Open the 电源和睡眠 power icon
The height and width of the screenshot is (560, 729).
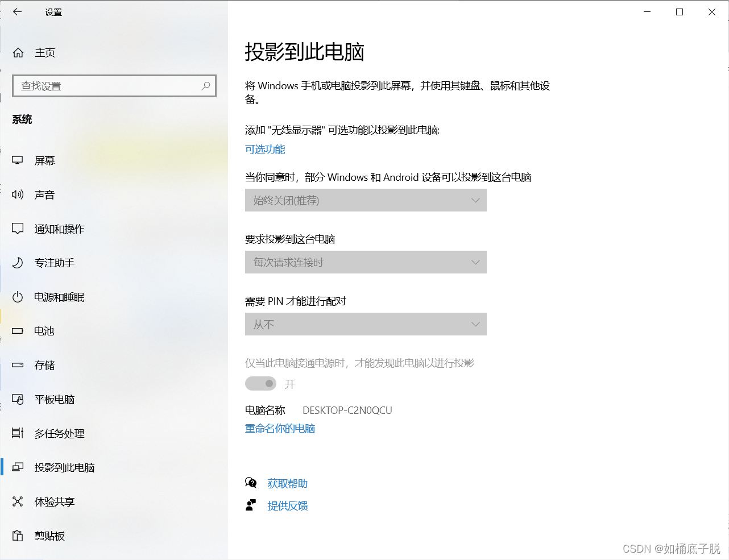[18, 297]
